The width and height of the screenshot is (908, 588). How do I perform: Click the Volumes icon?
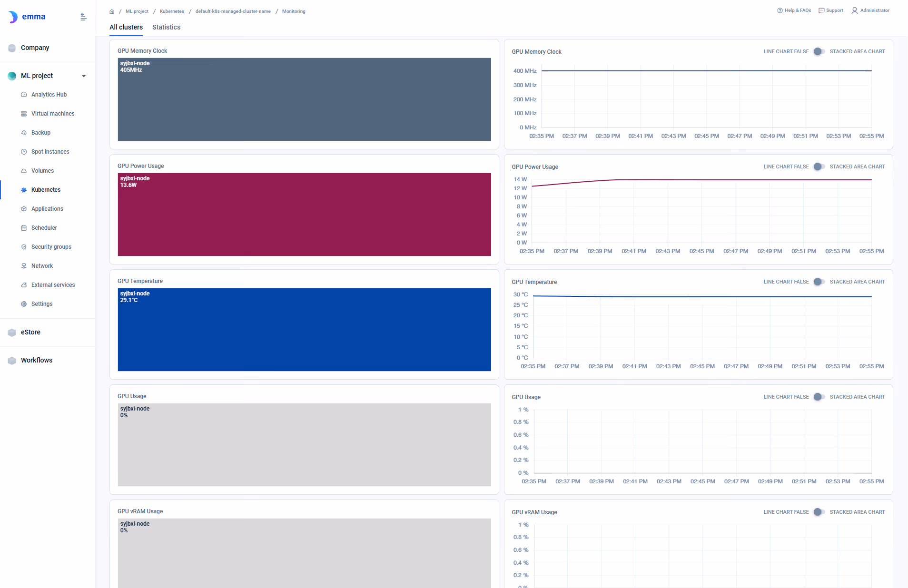pos(24,171)
